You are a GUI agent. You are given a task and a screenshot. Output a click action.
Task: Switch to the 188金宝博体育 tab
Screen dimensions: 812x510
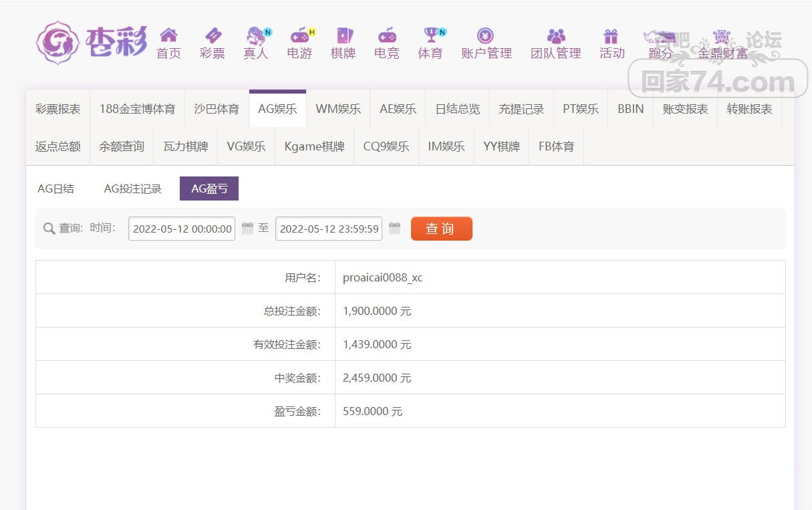coord(137,109)
